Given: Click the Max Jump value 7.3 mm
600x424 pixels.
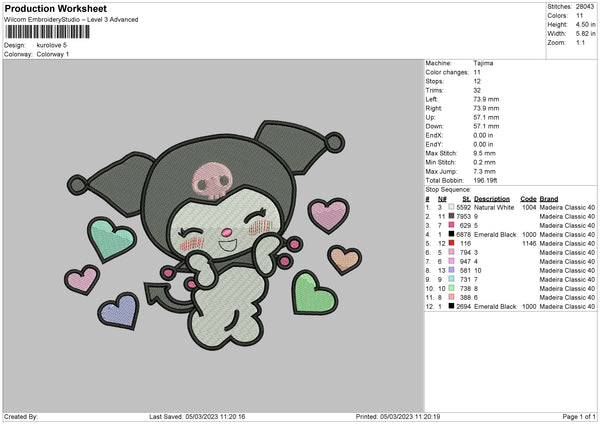Looking at the screenshot, I should [484, 171].
